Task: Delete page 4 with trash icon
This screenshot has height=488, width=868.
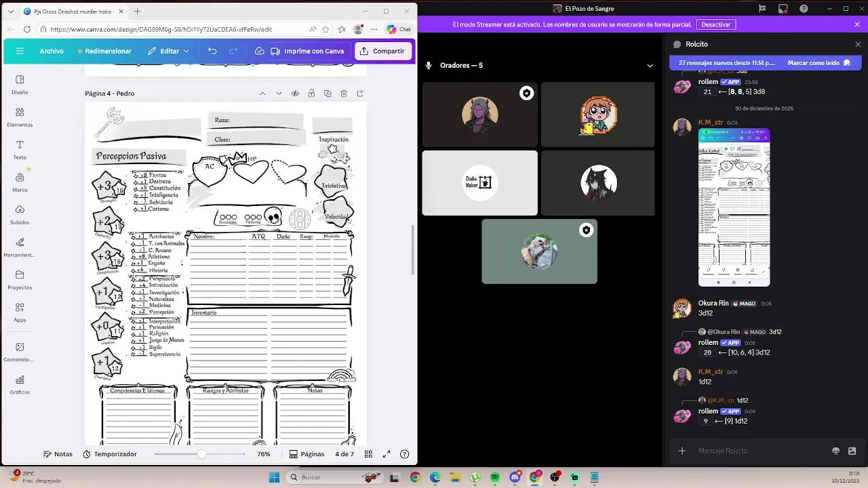Action: [344, 94]
